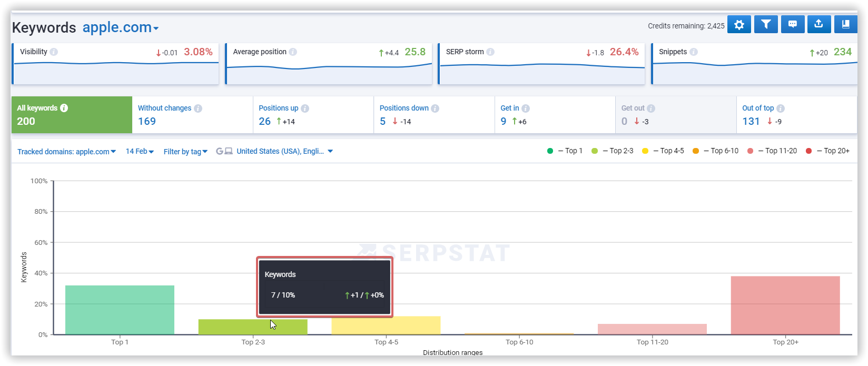Screen dimensions: 868x366
Task: Click the SERP storm info icon
Action: click(x=490, y=52)
